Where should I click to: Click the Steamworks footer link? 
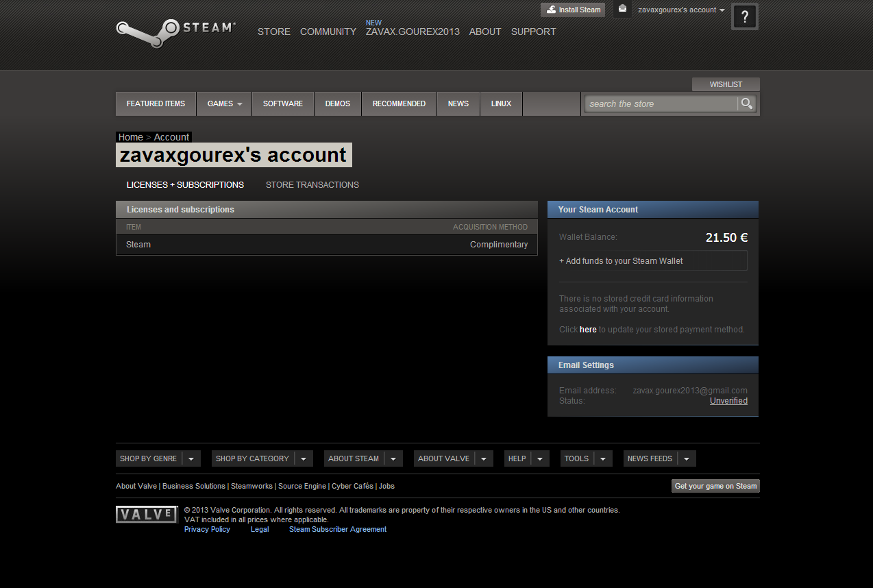tap(251, 486)
